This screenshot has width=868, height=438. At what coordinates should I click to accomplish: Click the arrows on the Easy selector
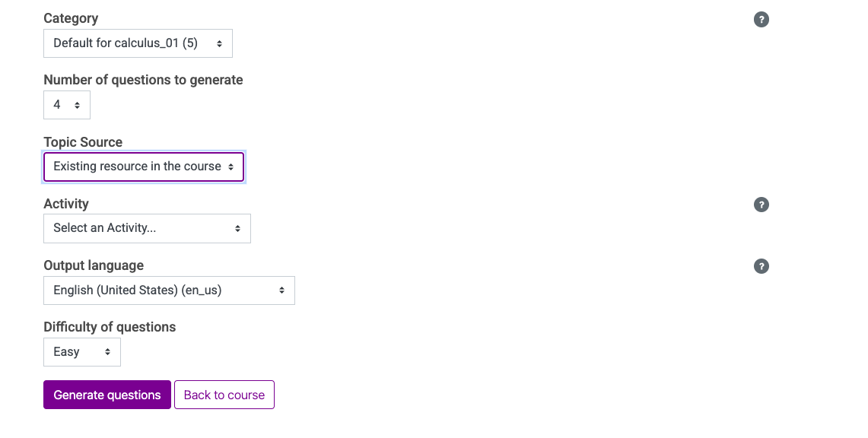107,352
